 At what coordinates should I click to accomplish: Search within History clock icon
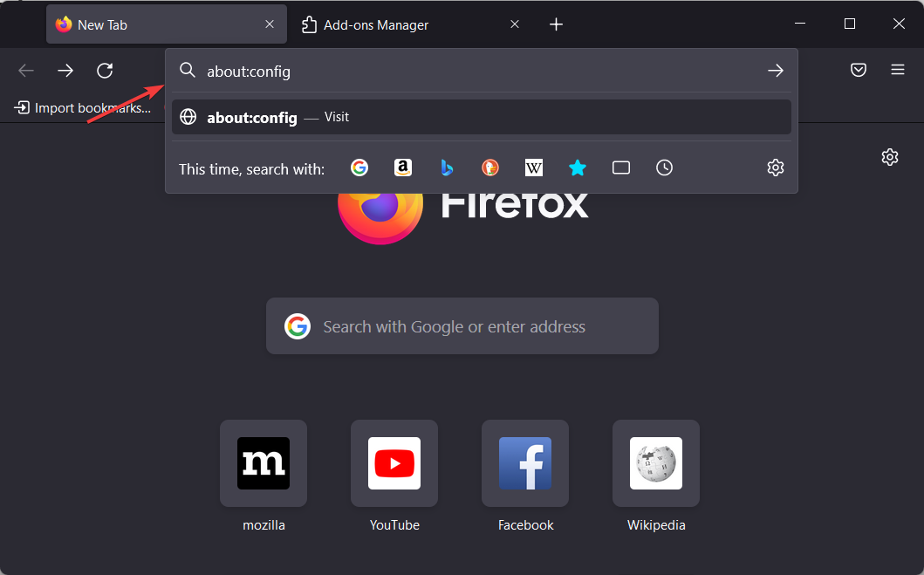[664, 168]
